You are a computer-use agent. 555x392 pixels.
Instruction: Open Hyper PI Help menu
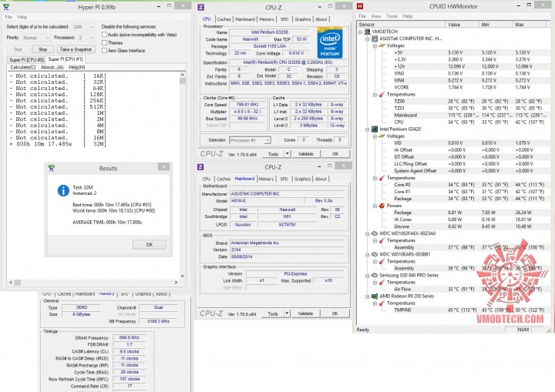22,17
